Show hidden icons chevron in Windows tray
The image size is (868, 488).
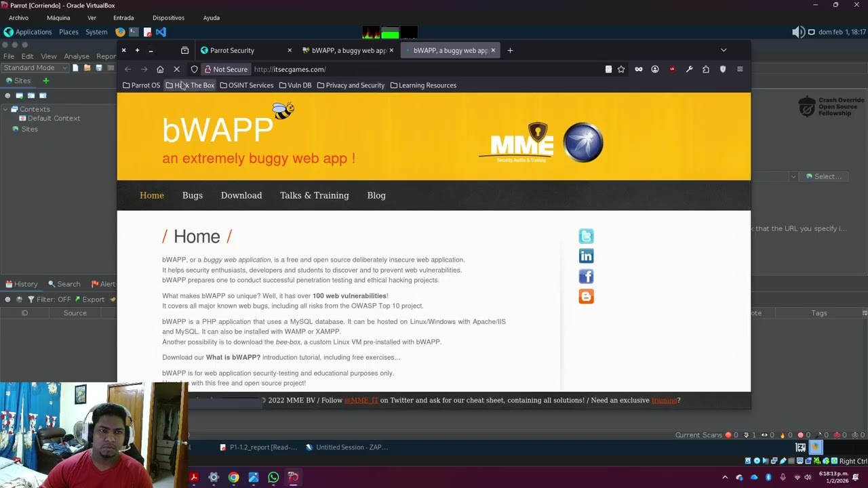click(x=725, y=477)
